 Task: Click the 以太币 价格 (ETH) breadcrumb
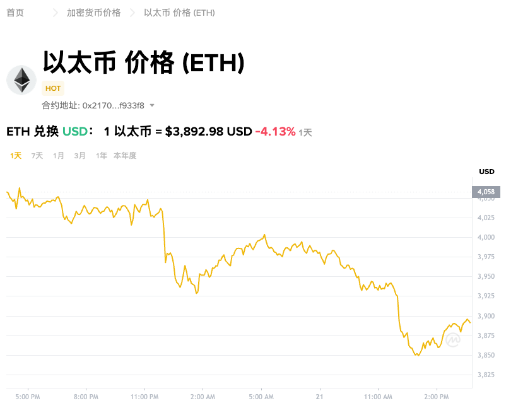coord(179,13)
